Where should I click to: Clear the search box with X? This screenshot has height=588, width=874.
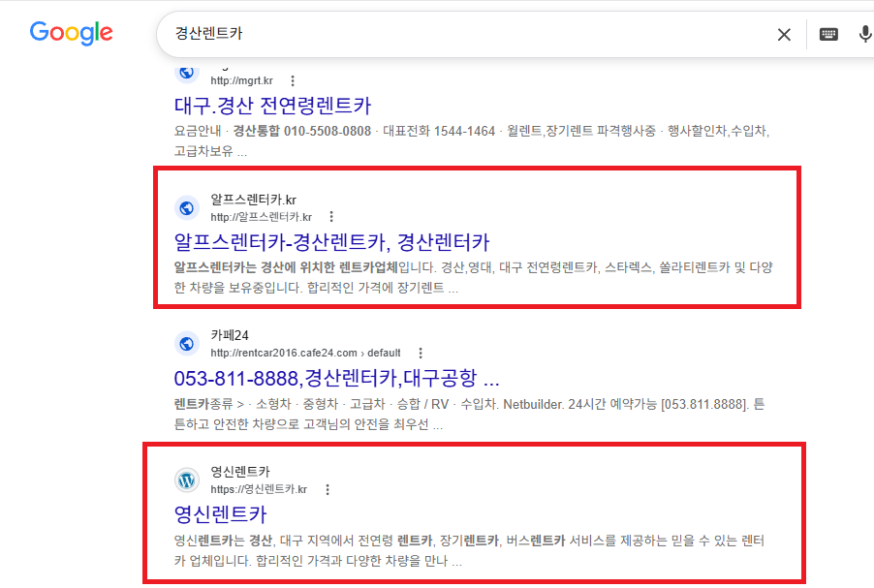(784, 35)
